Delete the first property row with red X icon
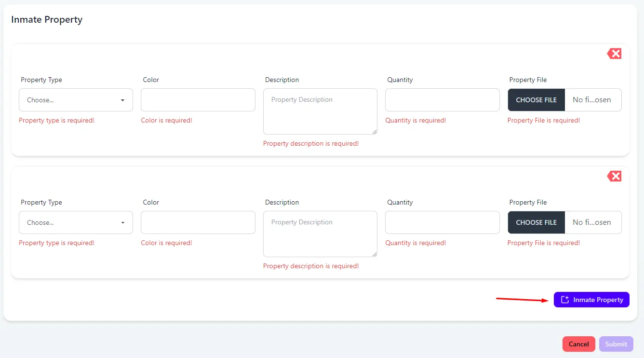 point(614,54)
